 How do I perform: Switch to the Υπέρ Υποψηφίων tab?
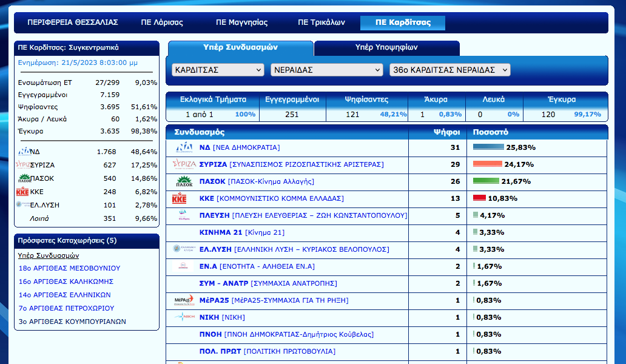tap(386, 47)
